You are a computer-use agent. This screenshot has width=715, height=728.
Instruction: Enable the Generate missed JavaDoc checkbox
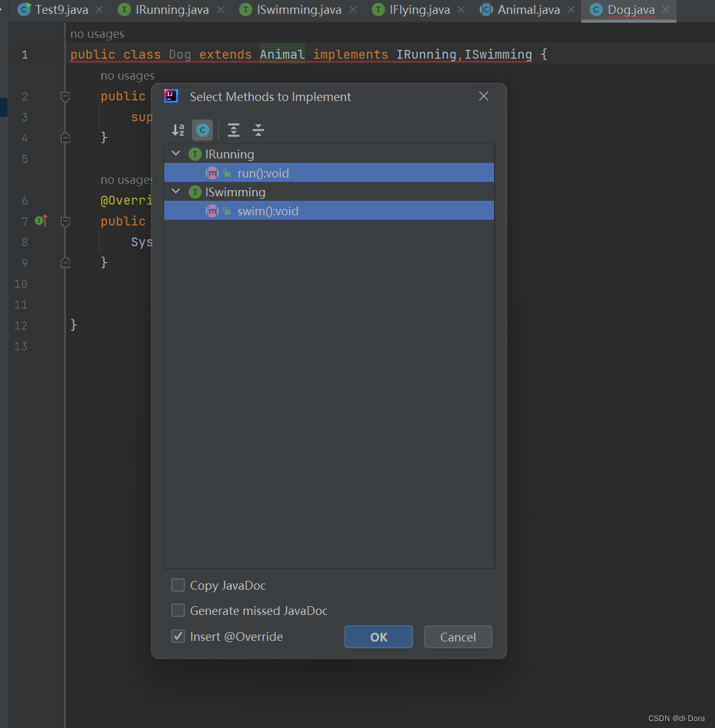(x=177, y=610)
